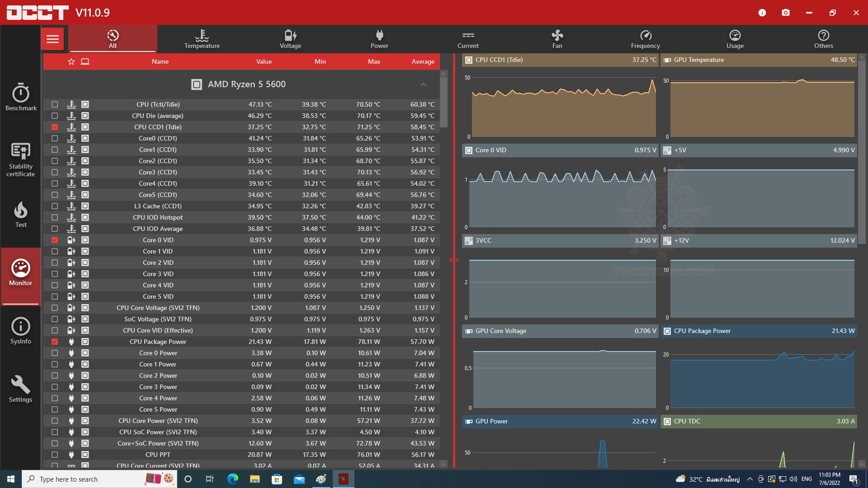Click the screenshot camera icon
Image resolution: width=868 pixels, height=488 pixels.
(786, 13)
